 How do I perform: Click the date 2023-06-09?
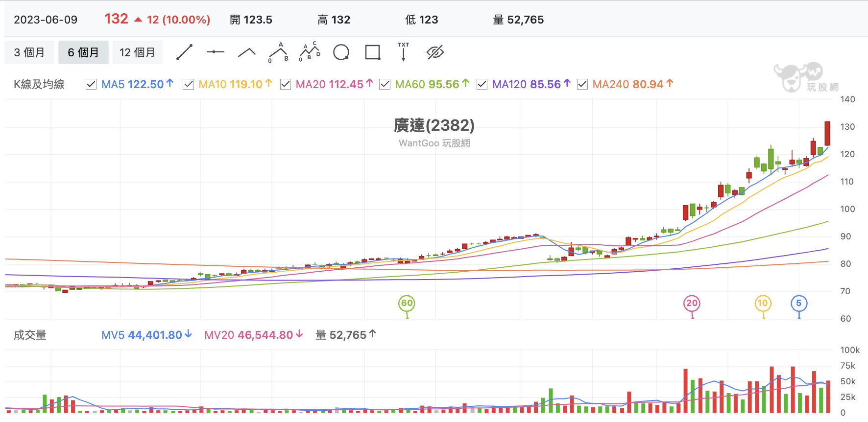46,20
